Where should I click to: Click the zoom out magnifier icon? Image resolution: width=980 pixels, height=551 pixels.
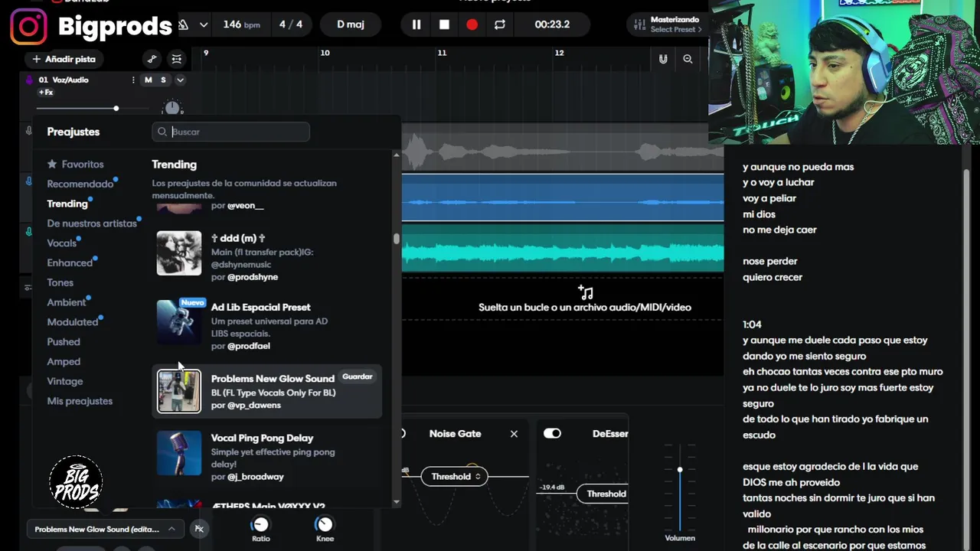tap(688, 59)
